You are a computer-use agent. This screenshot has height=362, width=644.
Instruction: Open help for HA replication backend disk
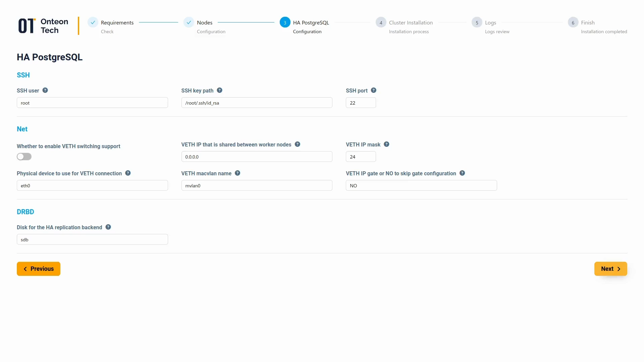point(108,227)
